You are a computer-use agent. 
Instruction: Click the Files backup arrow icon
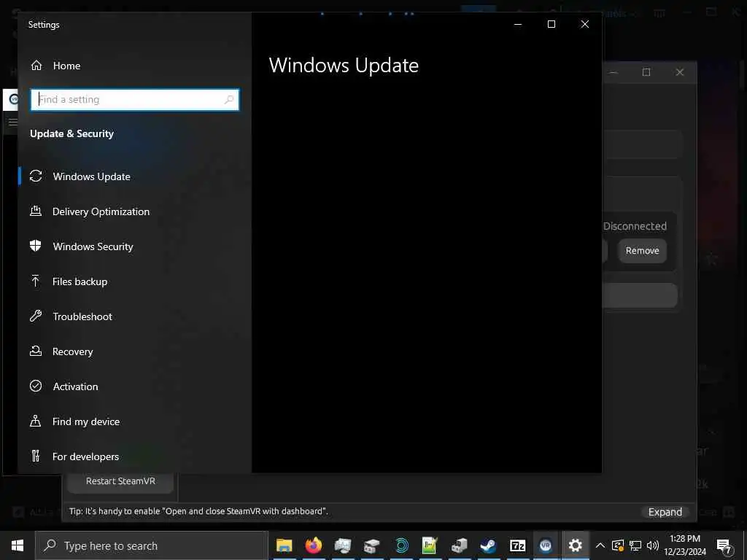coord(35,281)
